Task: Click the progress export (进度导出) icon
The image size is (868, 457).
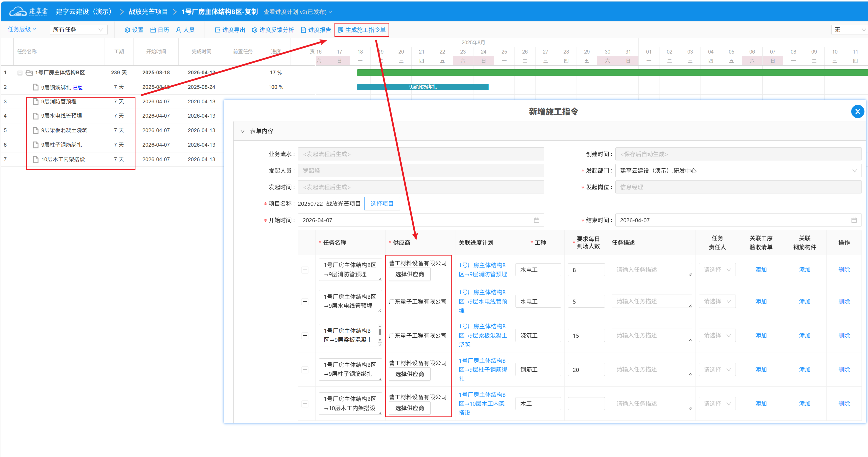Action: pos(218,30)
